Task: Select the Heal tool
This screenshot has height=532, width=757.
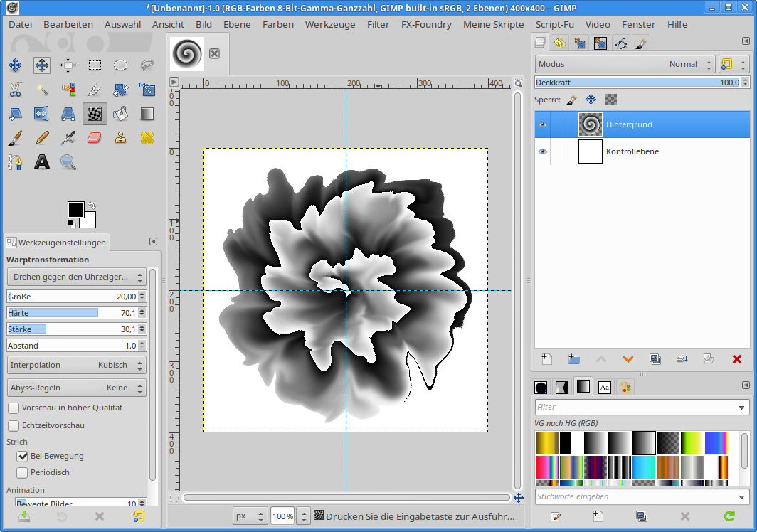Action: (x=147, y=137)
